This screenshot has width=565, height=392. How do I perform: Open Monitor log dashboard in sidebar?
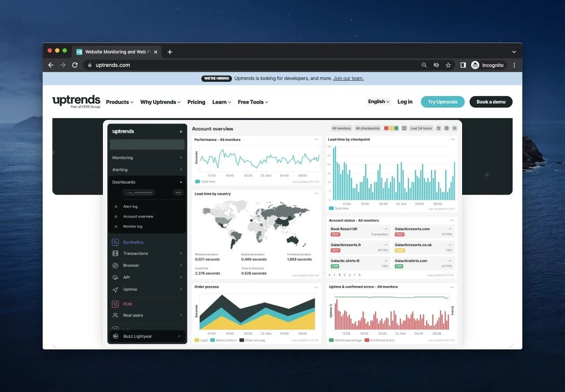pos(133,226)
